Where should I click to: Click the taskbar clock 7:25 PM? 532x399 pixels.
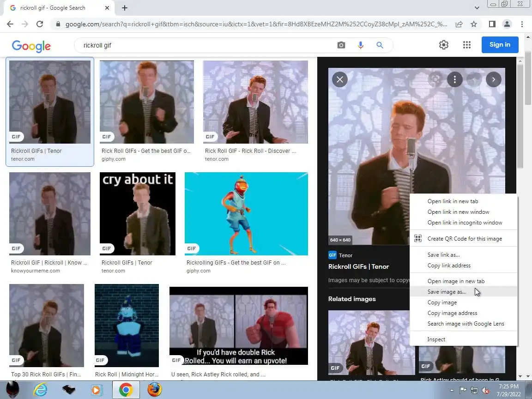(x=508, y=387)
